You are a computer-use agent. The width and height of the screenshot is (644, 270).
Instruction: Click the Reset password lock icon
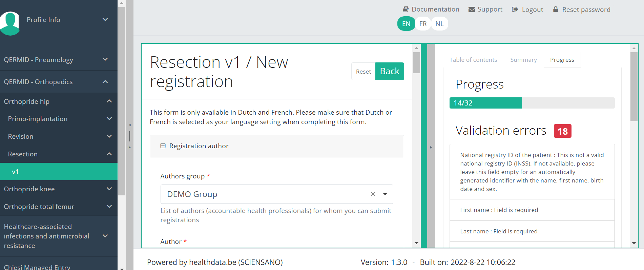tap(556, 9)
